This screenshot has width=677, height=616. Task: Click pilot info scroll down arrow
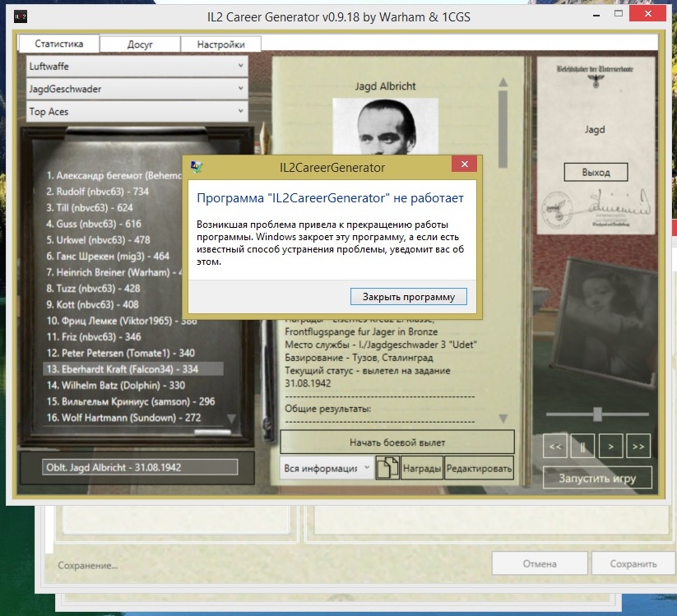503,419
